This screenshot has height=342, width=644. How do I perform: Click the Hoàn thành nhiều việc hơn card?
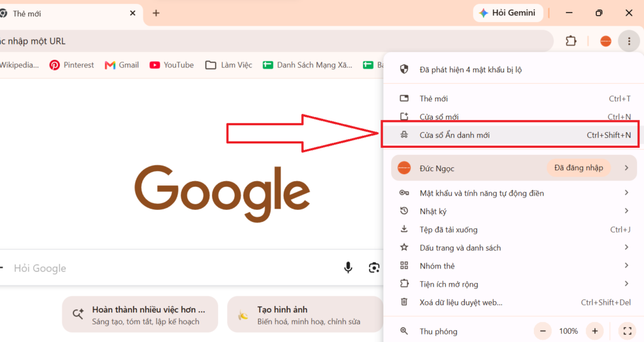[x=140, y=314]
